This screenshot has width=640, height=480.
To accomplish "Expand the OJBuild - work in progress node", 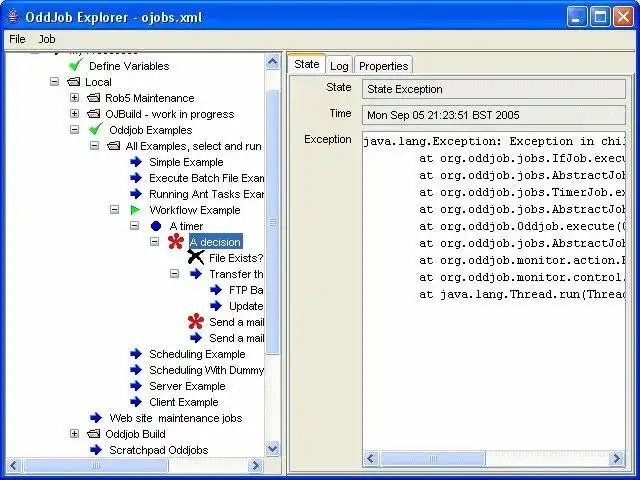I will pyautogui.click(x=74, y=113).
